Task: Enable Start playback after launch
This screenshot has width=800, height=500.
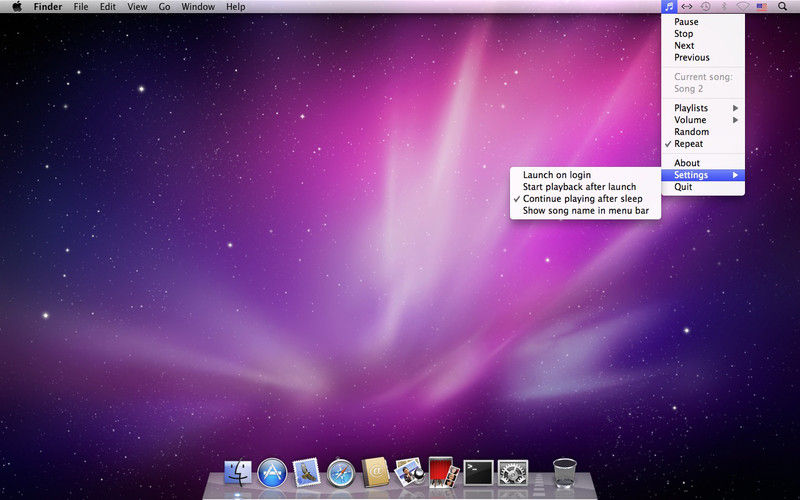Action: pyautogui.click(x=585, y=187)
